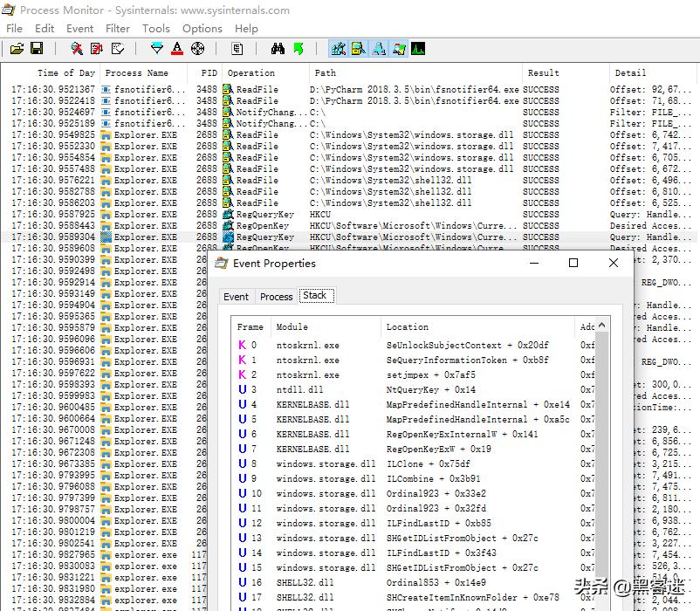Toggle Show Profiling Events graph button
Screen dimensions: 700x611
click(x=419, y=49)
